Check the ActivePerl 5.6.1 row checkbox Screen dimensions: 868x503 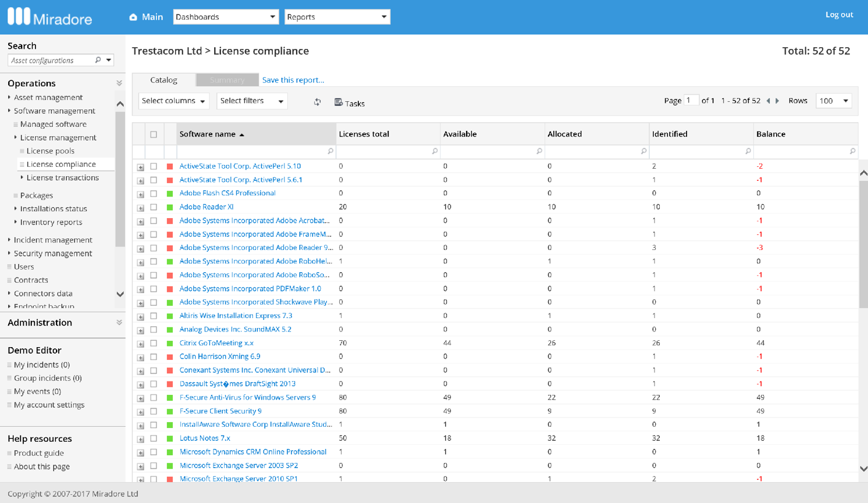click(x=154, y=180)
